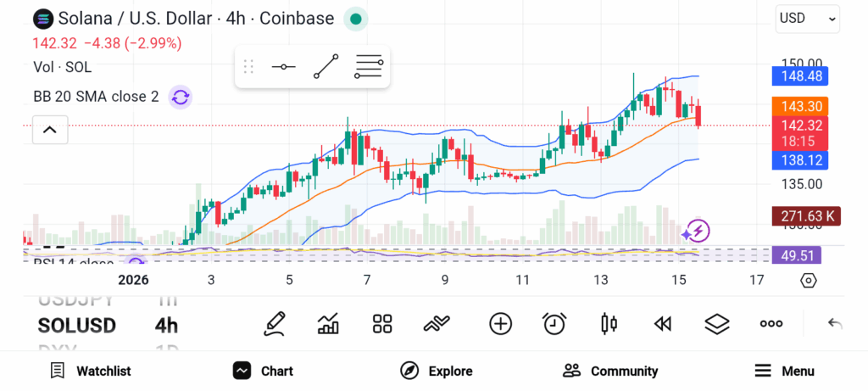Click the purple refresh icon beside BB indicator
Screen dimensions: 868x391
(180, 97)
